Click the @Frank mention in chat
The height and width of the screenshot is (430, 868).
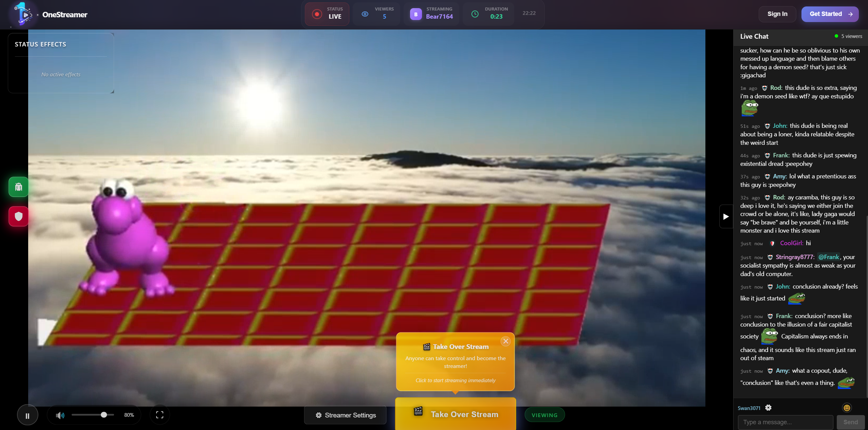[828, 257]
